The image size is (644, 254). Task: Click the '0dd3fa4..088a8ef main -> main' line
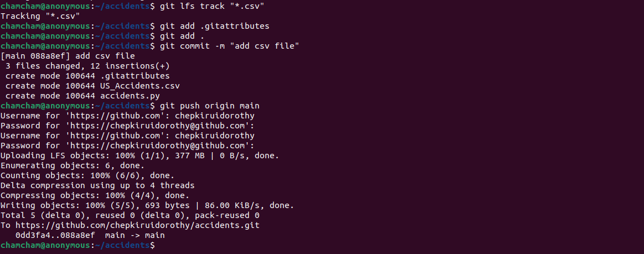pyautogui.click(x=90, y=235)
